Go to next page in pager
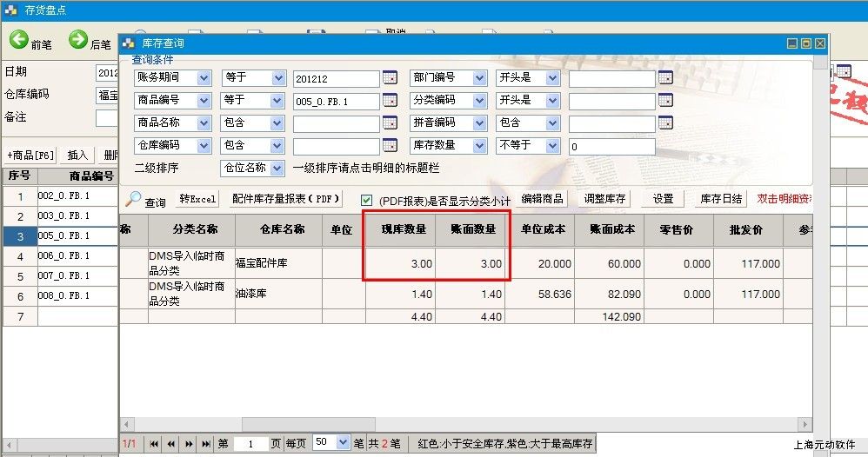The height and width of the screenshot is (457, 868). pyautogui.click(x=189, y=444)
